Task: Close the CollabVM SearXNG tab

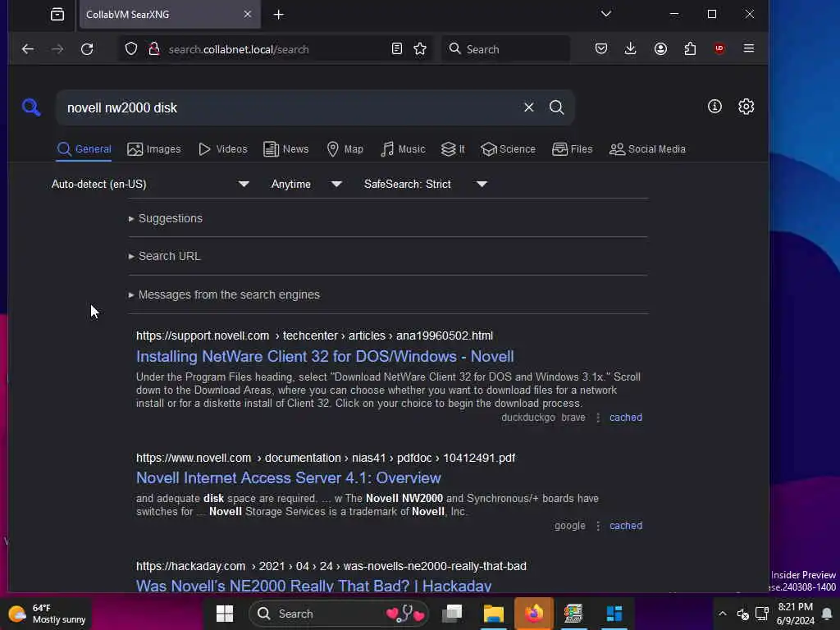Action: click(x=248, y=15)
